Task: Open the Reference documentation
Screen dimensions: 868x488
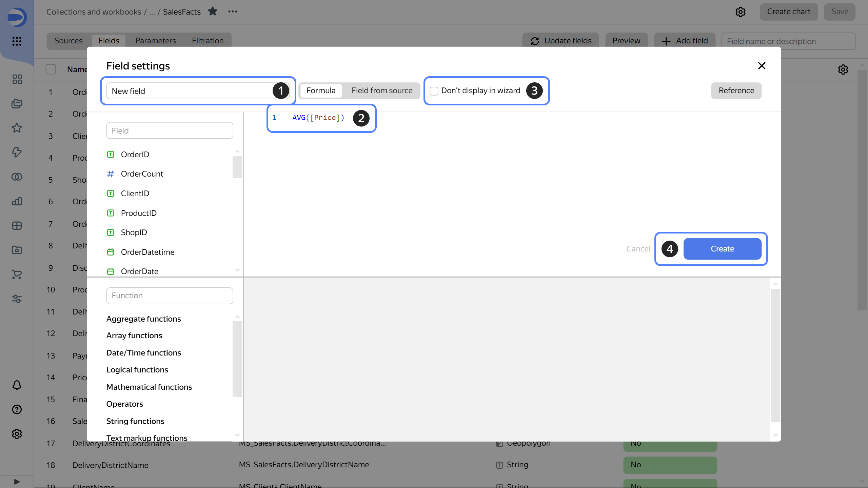Action: 736,90
